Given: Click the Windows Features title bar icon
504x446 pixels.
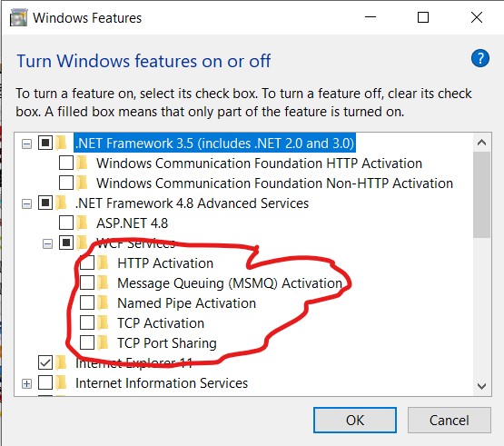Looking at the screenshot, I should (x=19, y=17).
